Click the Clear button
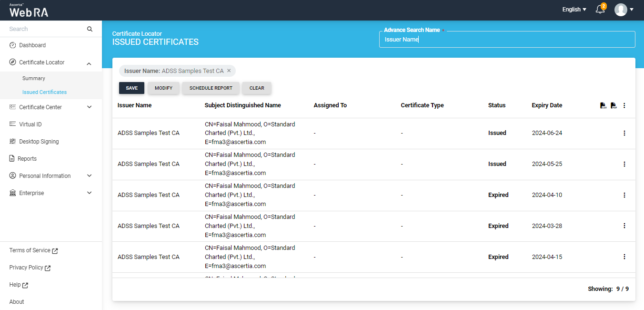644x310 pixels. (257, 88)
